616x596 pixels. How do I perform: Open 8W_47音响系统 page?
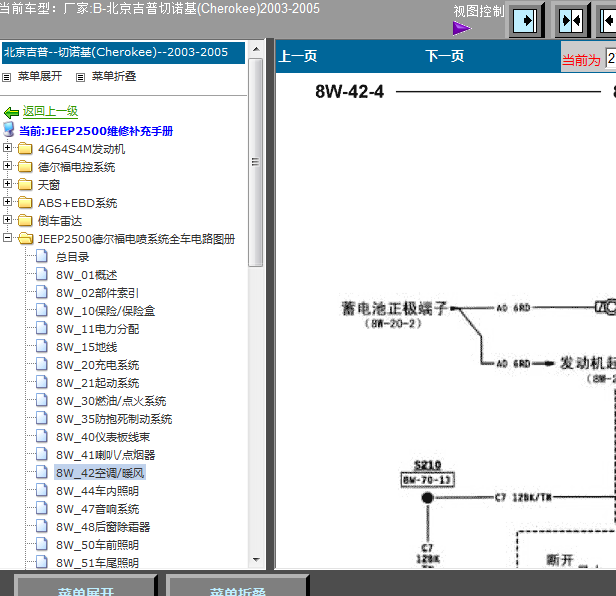[x=97, y=509]
